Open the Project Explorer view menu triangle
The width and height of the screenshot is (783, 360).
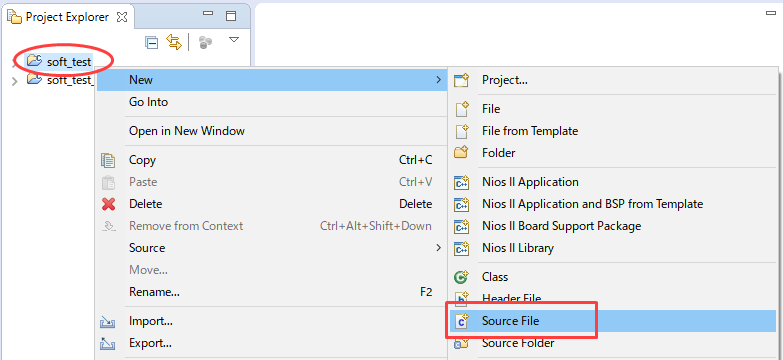[x=234, y=39]
